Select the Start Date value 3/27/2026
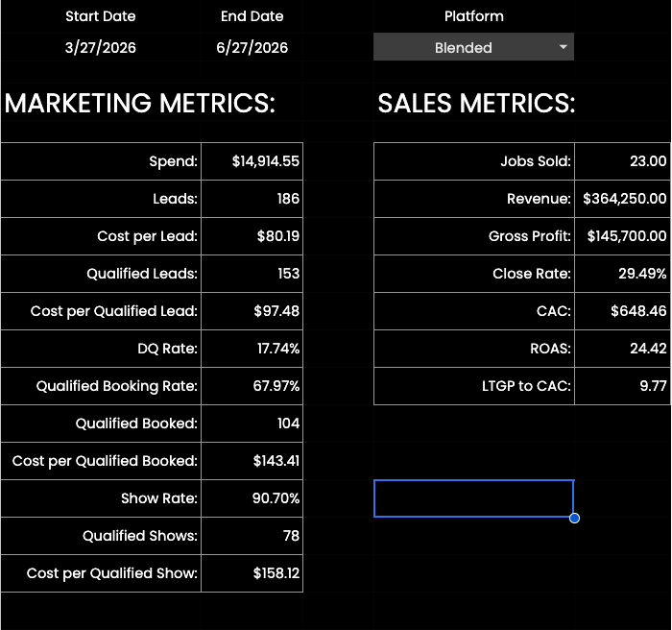The image size is (672, 630). pos(100,48)
